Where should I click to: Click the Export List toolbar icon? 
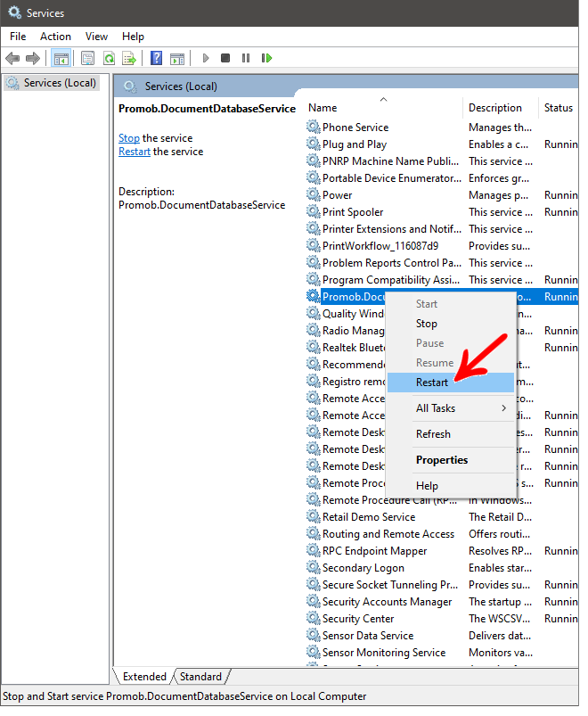129,59
